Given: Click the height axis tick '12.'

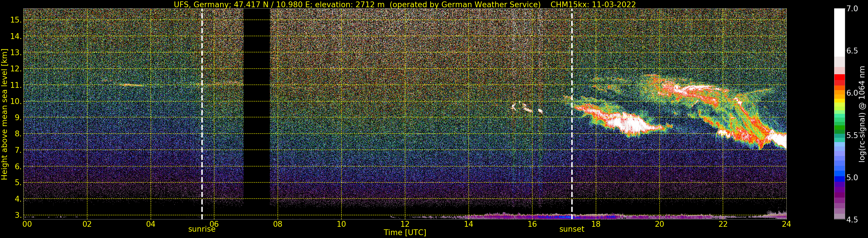Looking at the screenshot, I should [x=16, y=69].
